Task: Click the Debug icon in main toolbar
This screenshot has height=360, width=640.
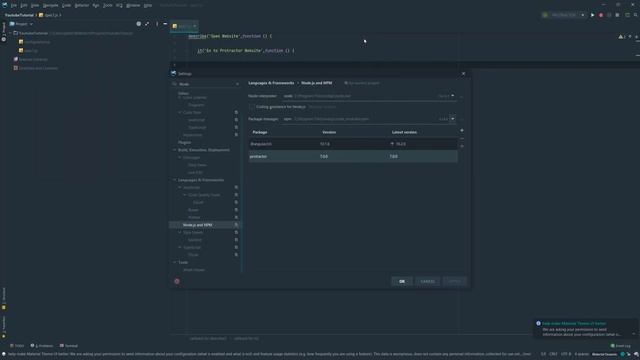Action: [x=601, y=15]
